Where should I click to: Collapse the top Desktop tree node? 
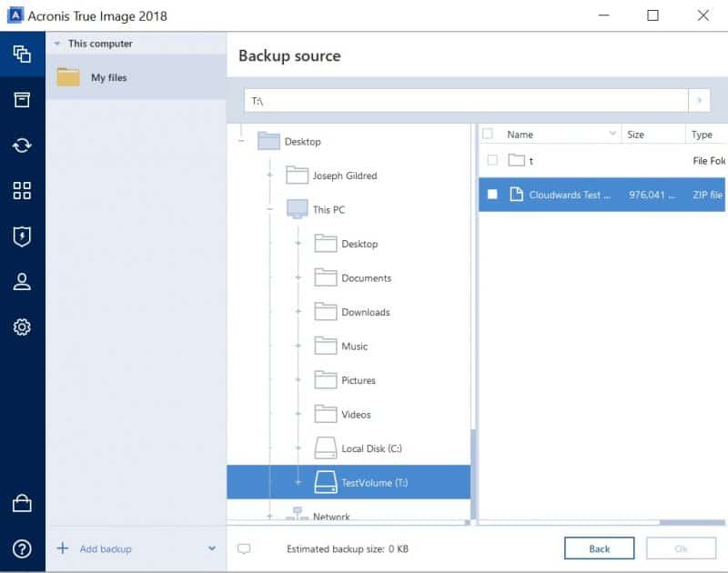[x=241, y=141]
